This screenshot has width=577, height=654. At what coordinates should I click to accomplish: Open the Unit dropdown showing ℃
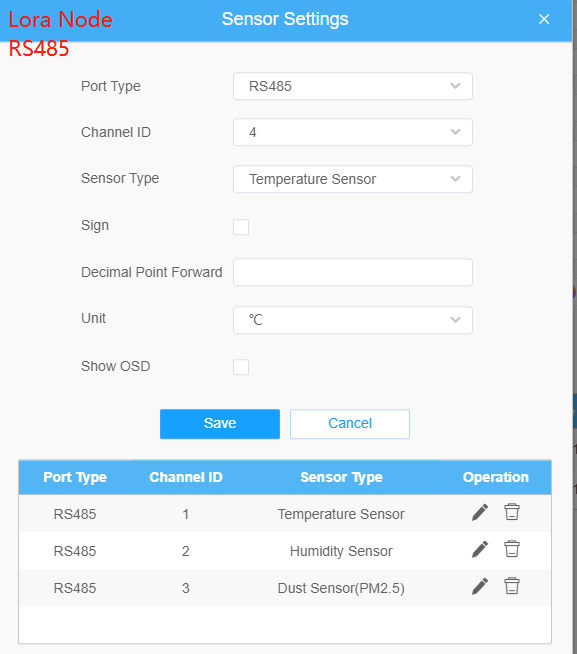click(x=353, y=320)
